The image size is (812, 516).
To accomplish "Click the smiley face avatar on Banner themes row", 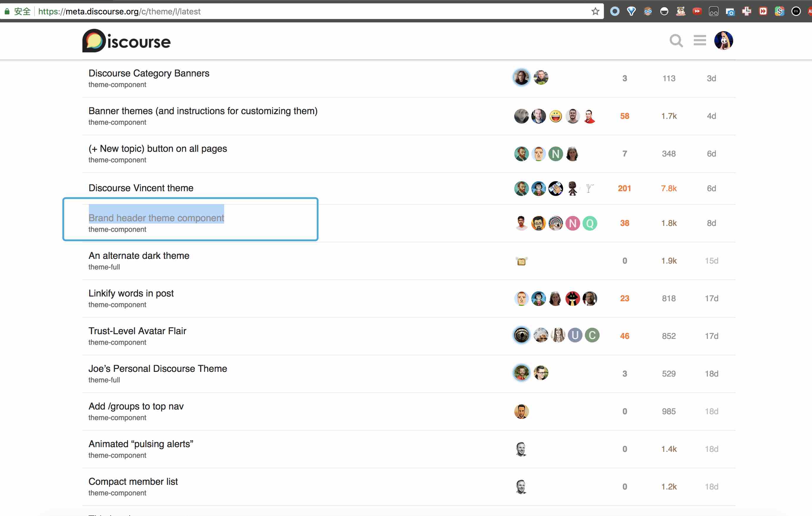I will coord(555,116).
